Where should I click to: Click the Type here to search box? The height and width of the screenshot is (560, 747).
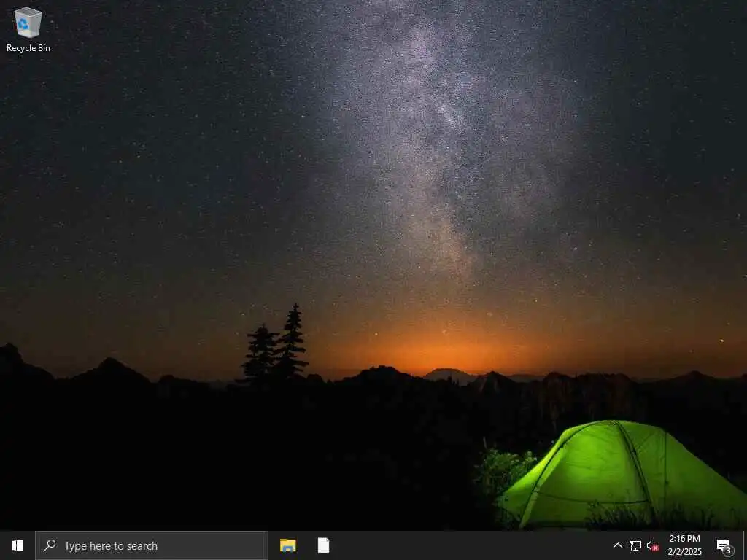click(x=152, y=545)
